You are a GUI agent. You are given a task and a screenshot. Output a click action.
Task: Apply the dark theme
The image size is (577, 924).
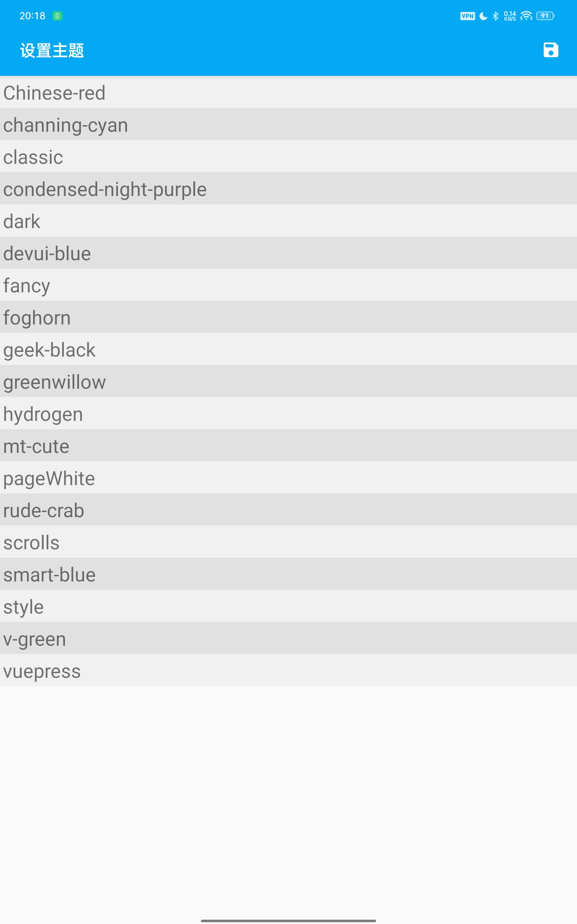click(288, 220)
